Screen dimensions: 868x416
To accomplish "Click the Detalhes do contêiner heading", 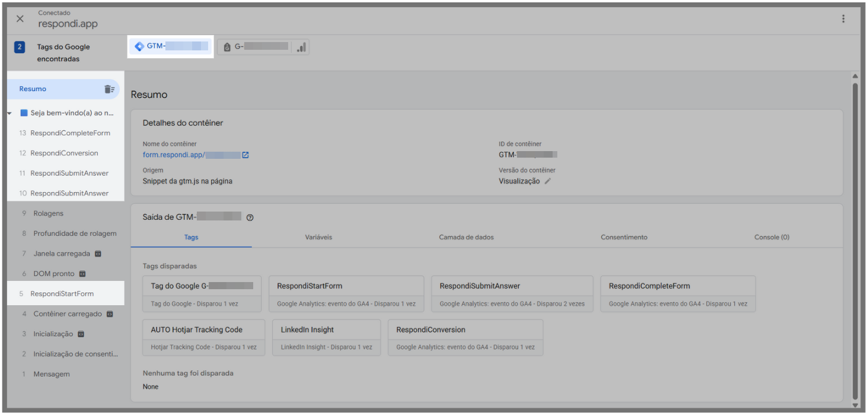I will click(183, 123).
